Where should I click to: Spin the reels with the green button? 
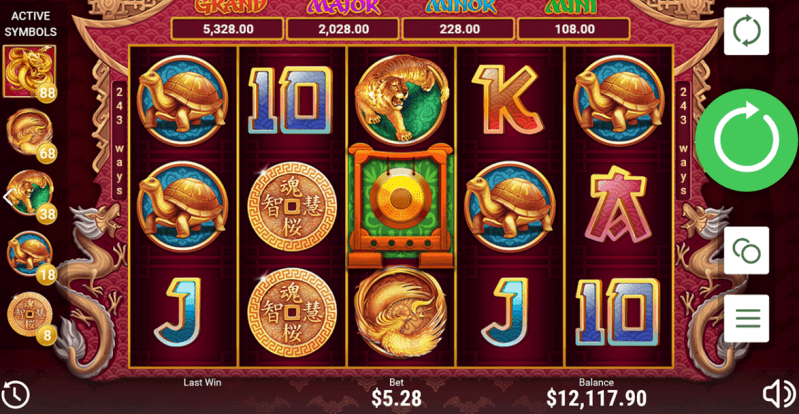point(747,140)
